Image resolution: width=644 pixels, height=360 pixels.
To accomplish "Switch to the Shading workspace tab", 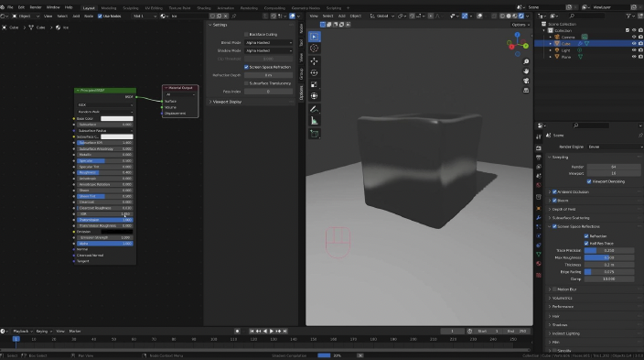I will (204, 8).
